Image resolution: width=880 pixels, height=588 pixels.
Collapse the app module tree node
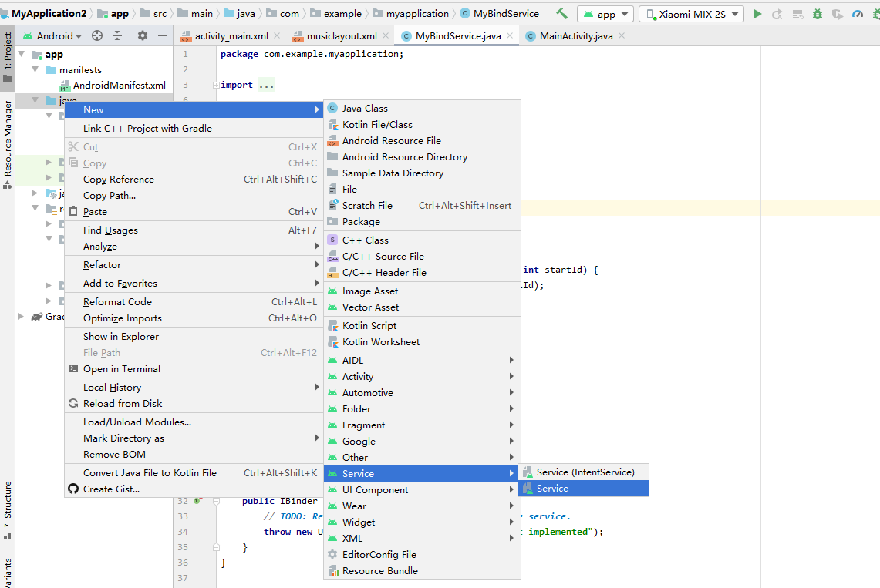pyautogui.click(x=22, y=55)
